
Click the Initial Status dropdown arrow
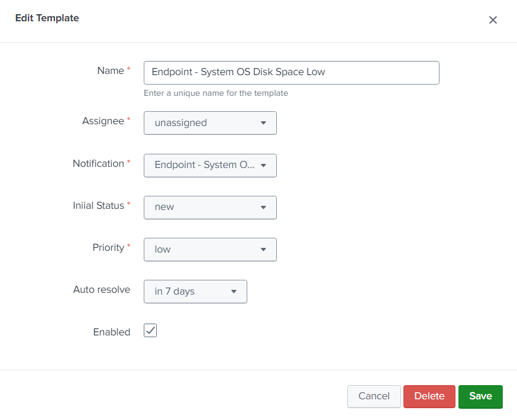pos(263,208)
